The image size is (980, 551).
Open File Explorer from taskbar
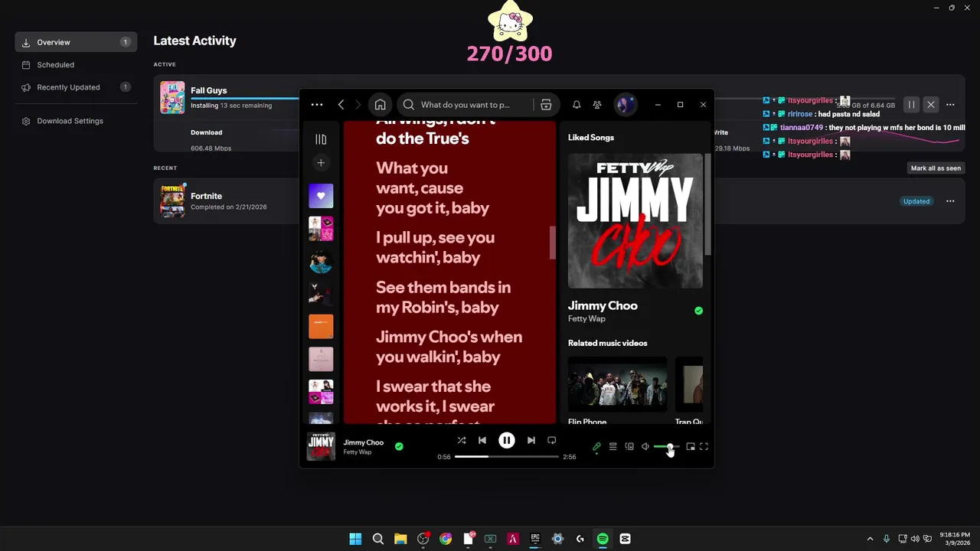pyautogui.click(x=400, y=539)
